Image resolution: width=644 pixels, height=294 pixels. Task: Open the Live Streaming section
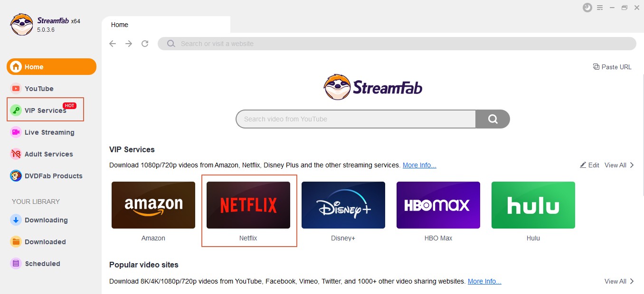click(49, 132)
